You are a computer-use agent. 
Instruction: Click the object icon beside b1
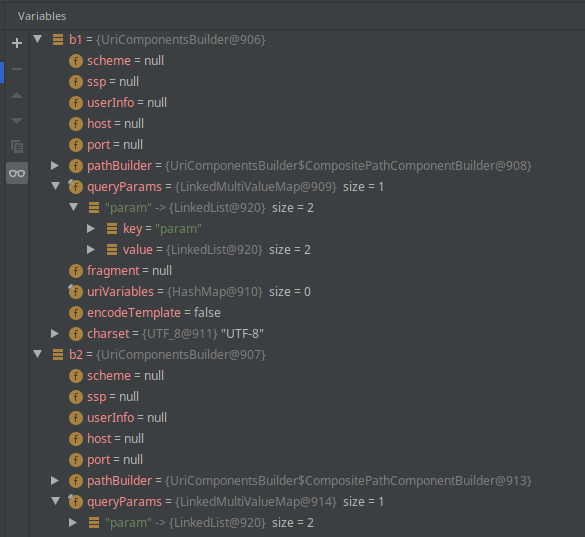(x=58, y=40)
